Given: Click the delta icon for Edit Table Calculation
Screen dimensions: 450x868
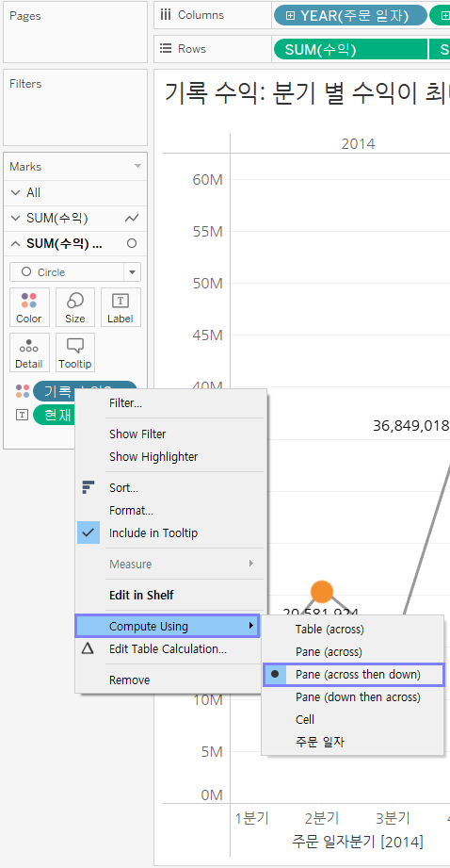Looking at the screenshot, I should [x=88, y=648].
